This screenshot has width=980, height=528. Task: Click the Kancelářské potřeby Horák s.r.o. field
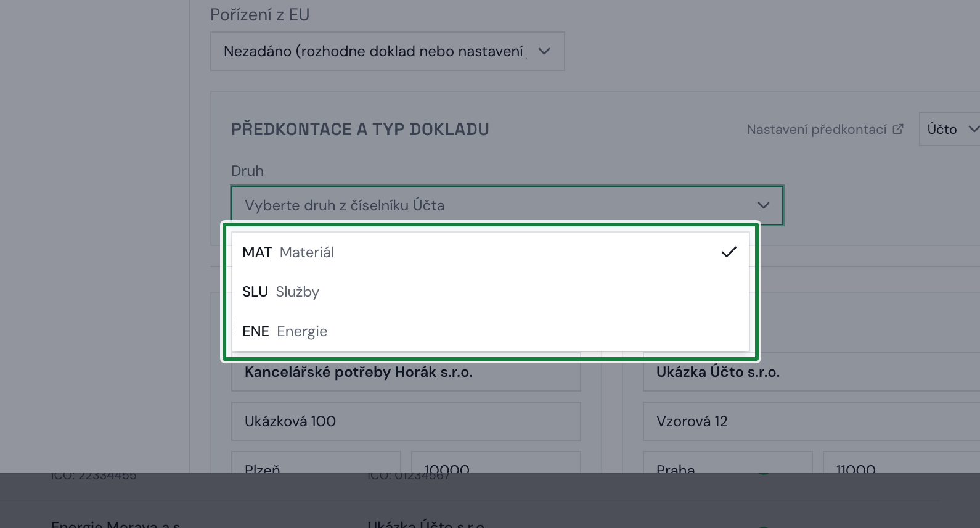(406, 372)
